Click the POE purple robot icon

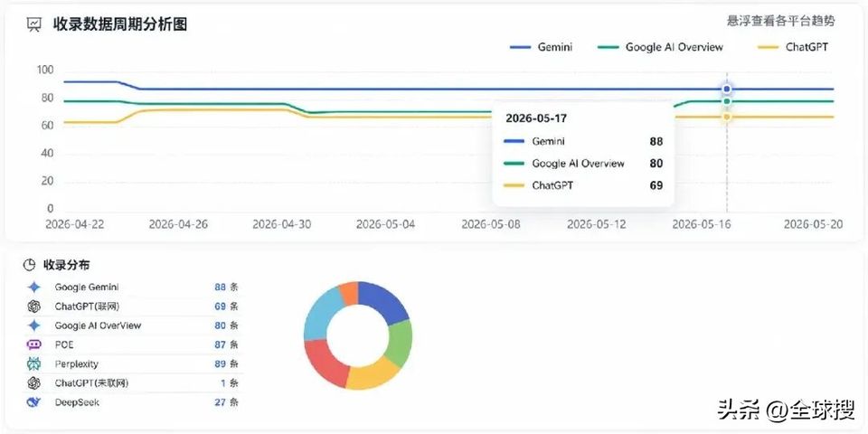[34, 344]
